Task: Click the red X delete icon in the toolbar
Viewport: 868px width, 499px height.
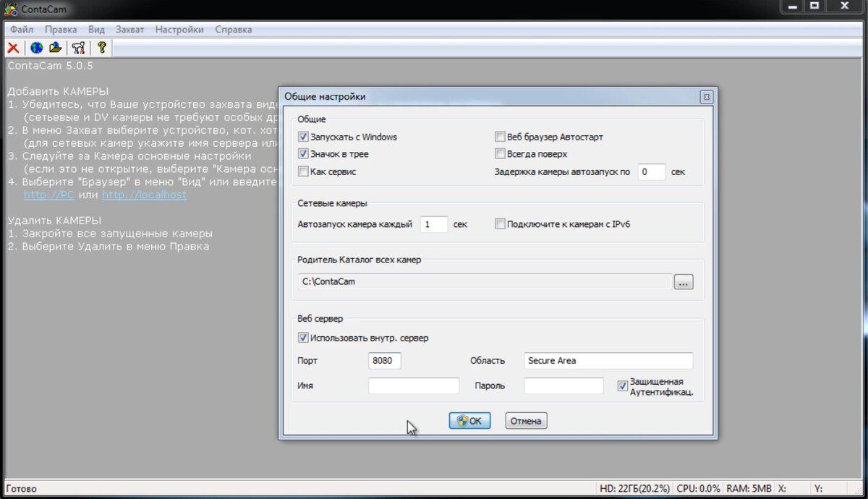Action: [x=13, y=48]
